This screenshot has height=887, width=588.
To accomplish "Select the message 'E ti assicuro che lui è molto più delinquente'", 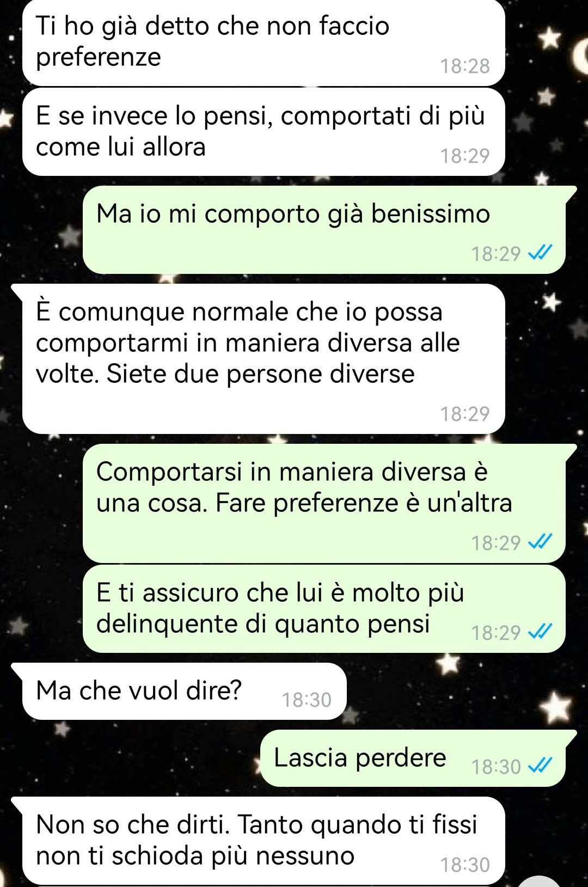I will (x=324, y=609).
